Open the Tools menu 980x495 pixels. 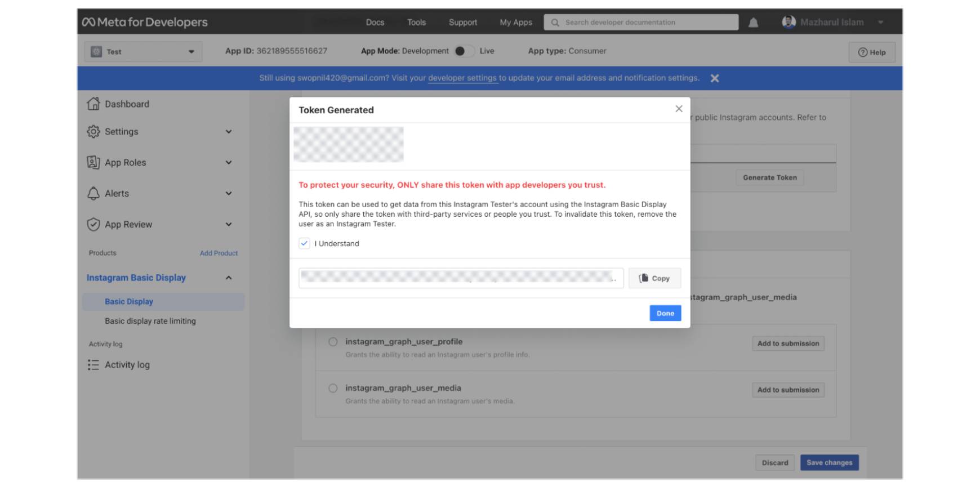[417, 23]
